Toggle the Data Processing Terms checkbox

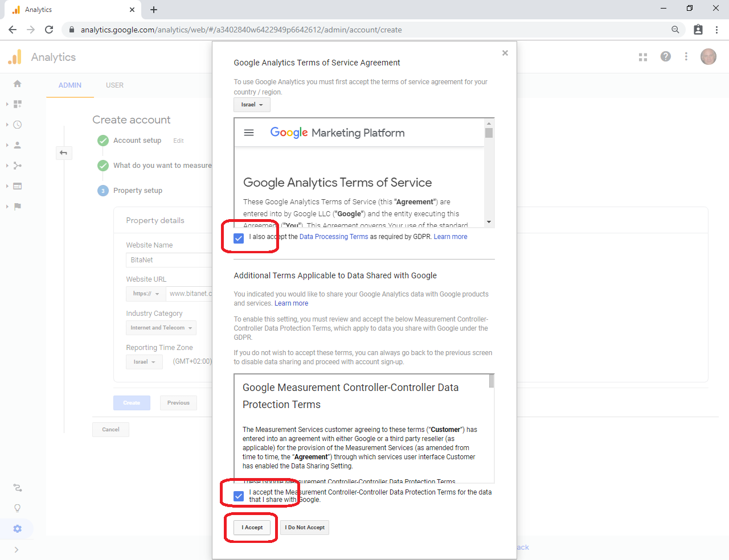pyautogui.click(x=239, y=238)
